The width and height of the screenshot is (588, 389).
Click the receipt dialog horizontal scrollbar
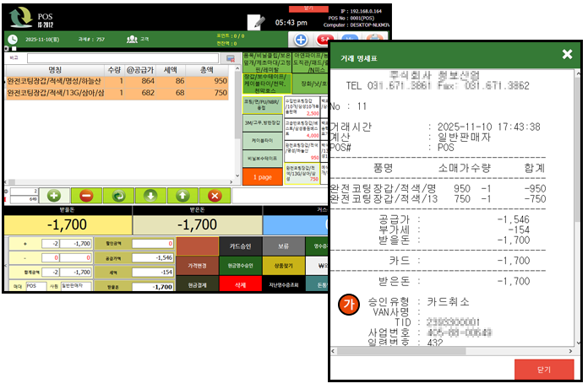[x=452, y=351]
